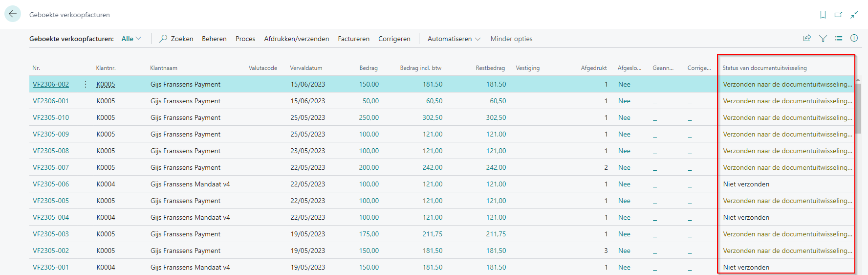
Task: Click the vertical list scrollbar
Action: coord(858,108)
